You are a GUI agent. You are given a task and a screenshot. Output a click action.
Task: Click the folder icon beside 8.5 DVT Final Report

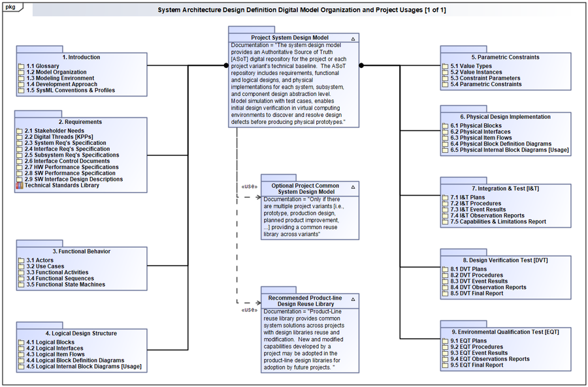point(446,294)
